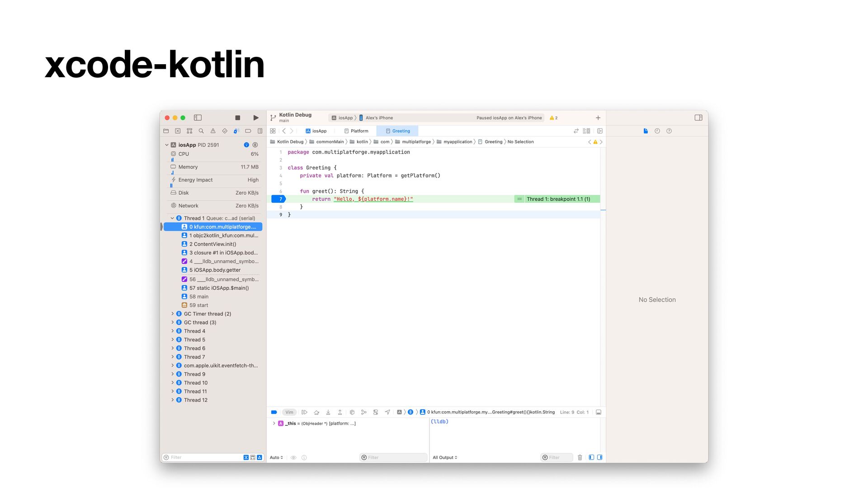Switch to the iosApp editor tab
Viewport: 868px width, 488px height.
(316, 131)
